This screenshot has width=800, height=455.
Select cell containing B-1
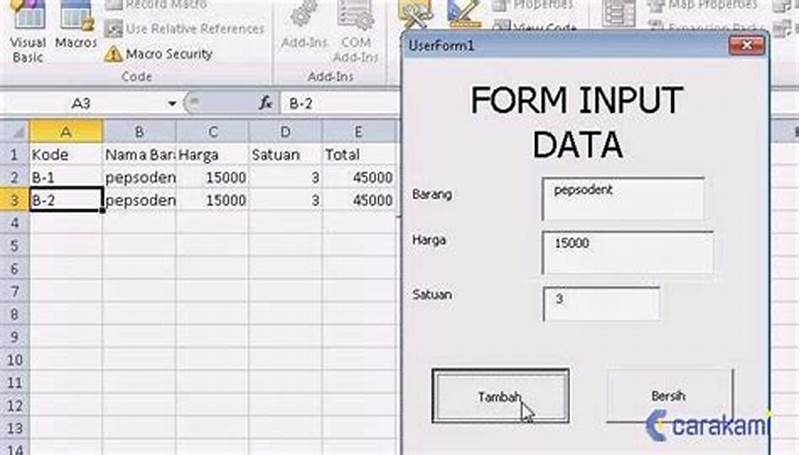(x=66, y=177)
